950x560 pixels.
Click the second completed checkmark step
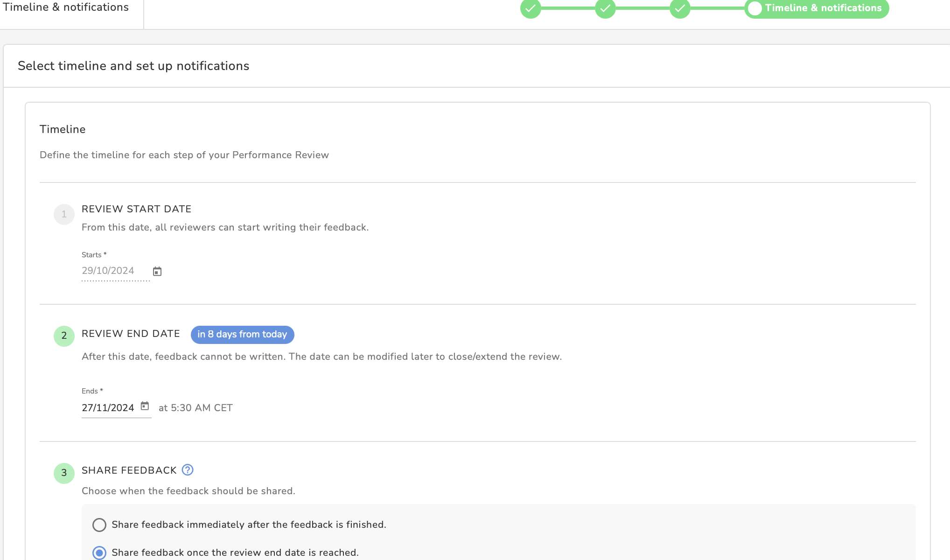pos(605,8)
